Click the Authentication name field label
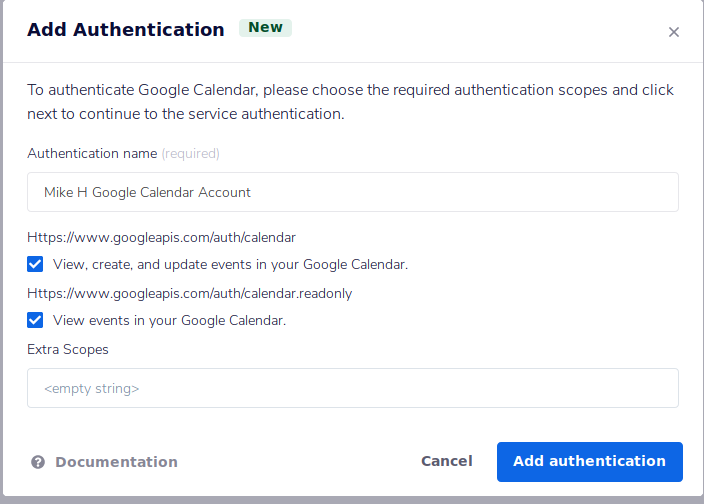Screen dimensions: 704x504 [91, 154]
